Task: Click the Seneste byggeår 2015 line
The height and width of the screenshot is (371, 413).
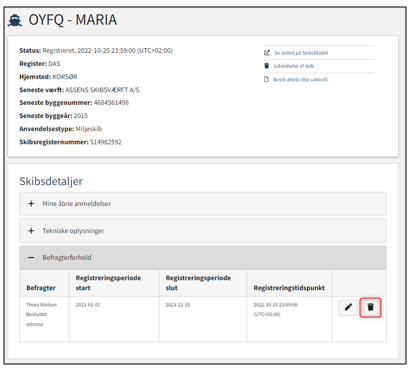Action: (54, 116)
